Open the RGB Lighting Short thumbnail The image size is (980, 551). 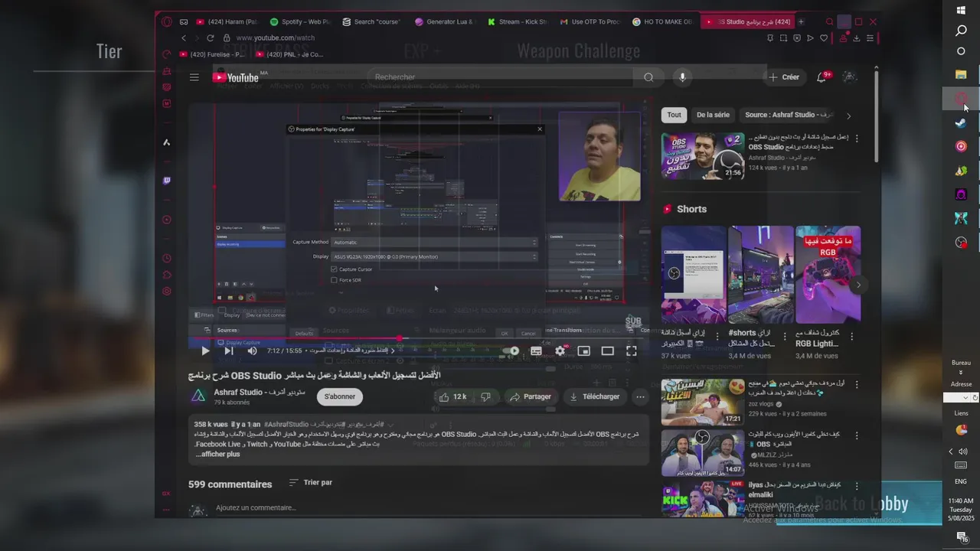(828, 274)
